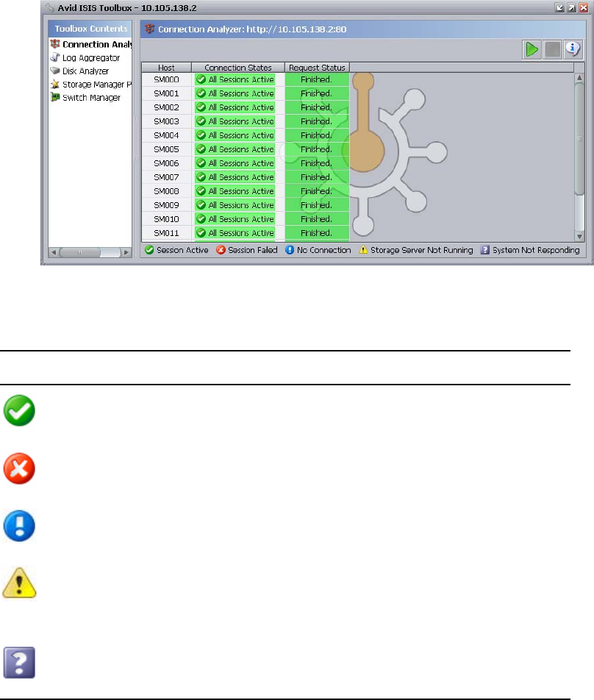Click the Session Active legend icon

pos(149,250)
